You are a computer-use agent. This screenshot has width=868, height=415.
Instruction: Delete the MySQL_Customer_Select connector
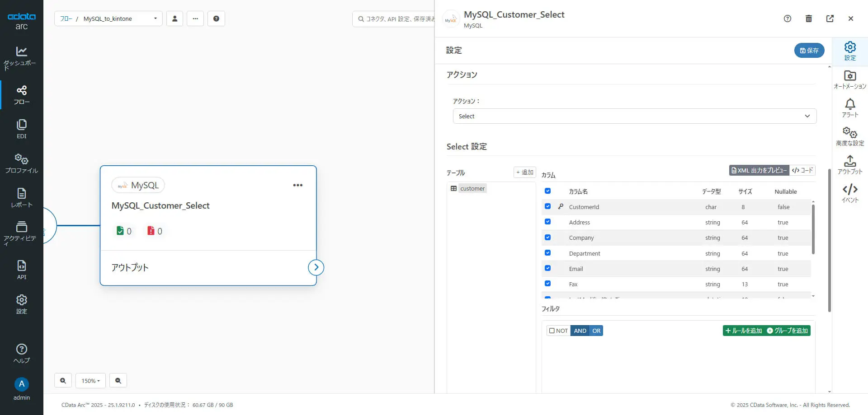809,19
